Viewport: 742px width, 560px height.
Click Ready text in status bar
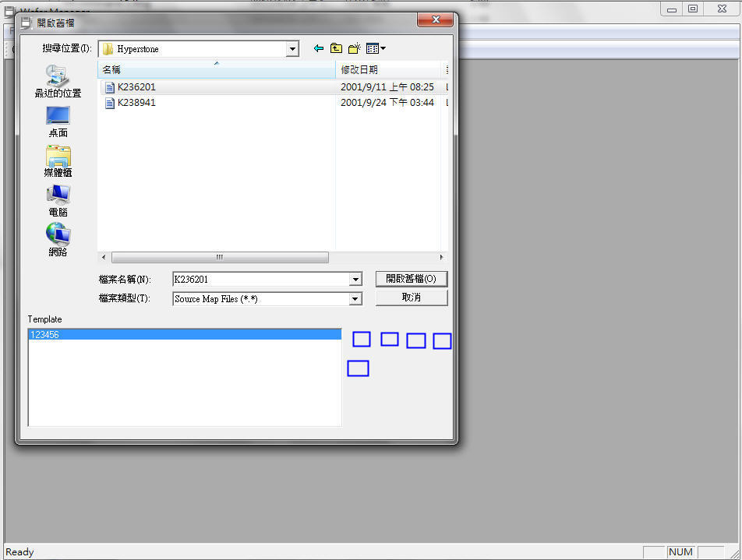(20, 552)
